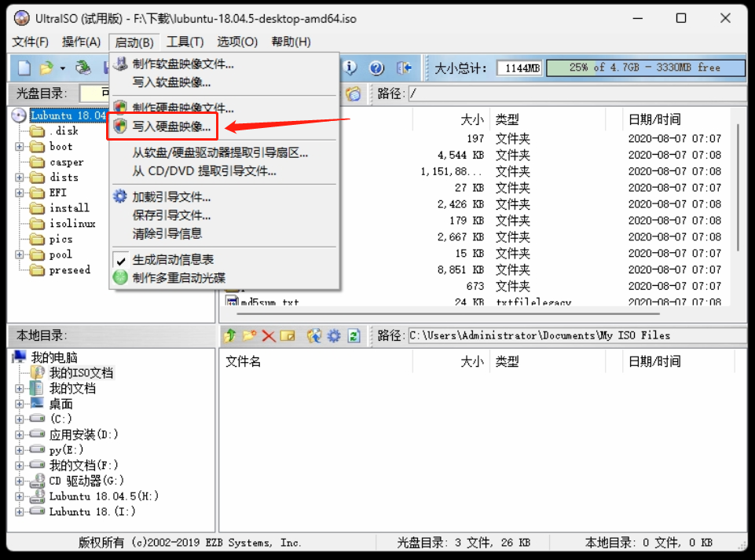The height and width of the screenshot is (560, 755).
Task: Click the gear icon beside 加载引导文件
Action: pyautogui.click(x=120, y=196)
